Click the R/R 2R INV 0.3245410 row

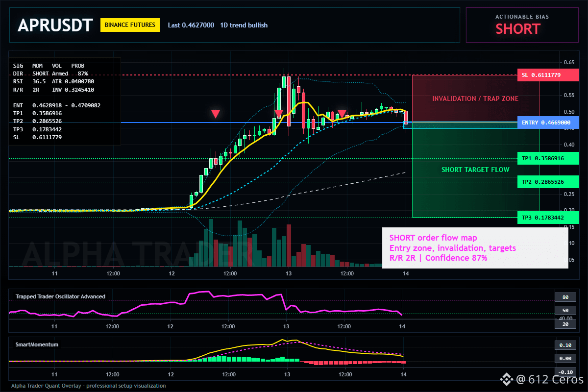click(x=54, y=90)
